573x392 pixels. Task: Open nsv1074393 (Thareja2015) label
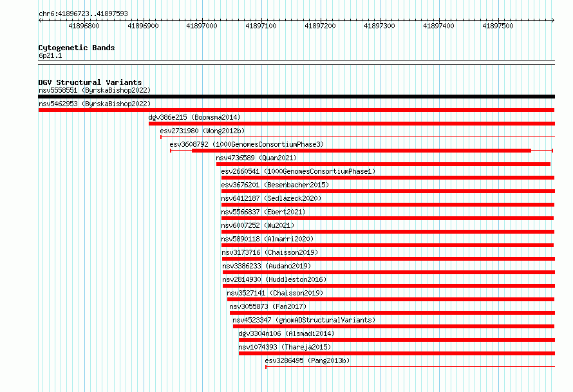pyautogui.click(x=285, y=347)
